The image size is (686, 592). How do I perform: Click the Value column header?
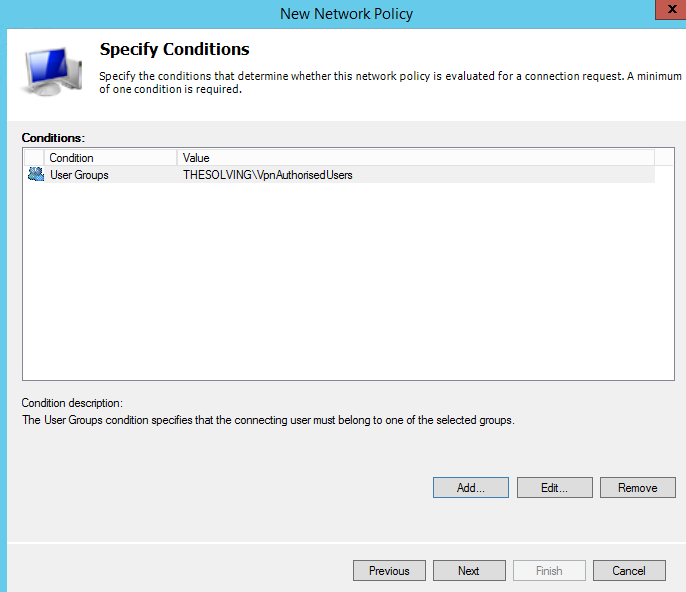click(415, 158)
